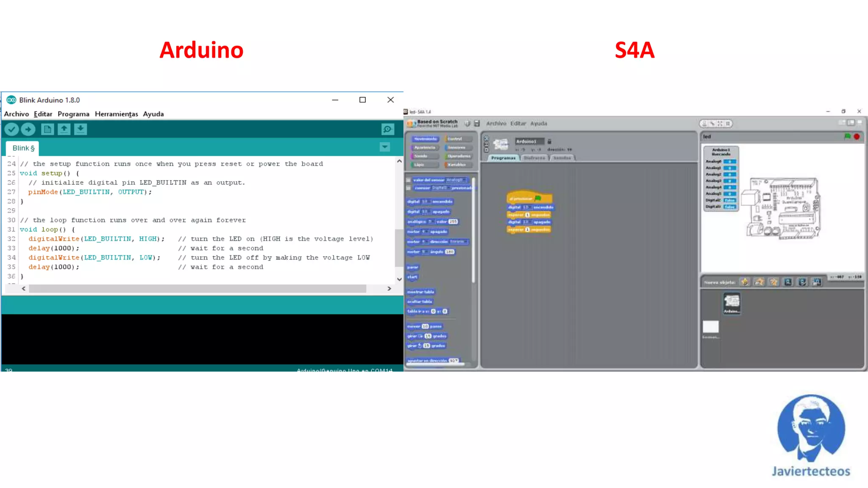Image resolution: width=868 pixels, height=488 pixels.
Task: Select the grow sprite tool in S4A toolbar
Action: pyautogui.click(x=720, y=124)
